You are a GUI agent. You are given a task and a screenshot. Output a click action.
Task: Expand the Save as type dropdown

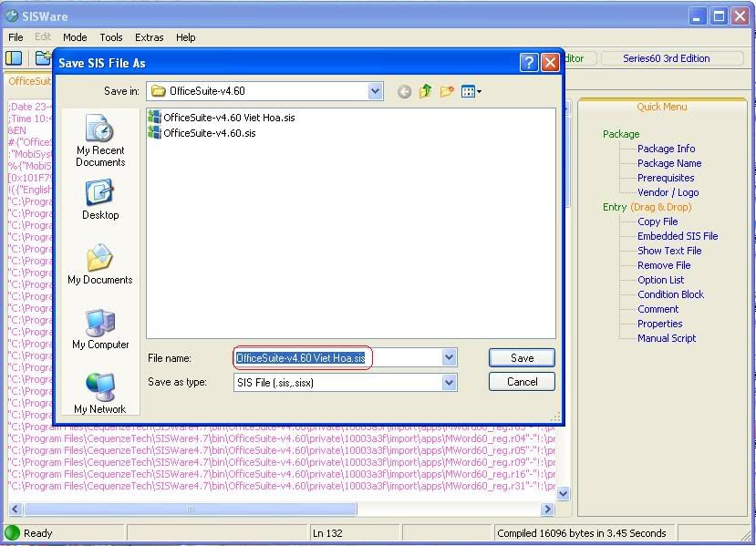click(449, 383)
